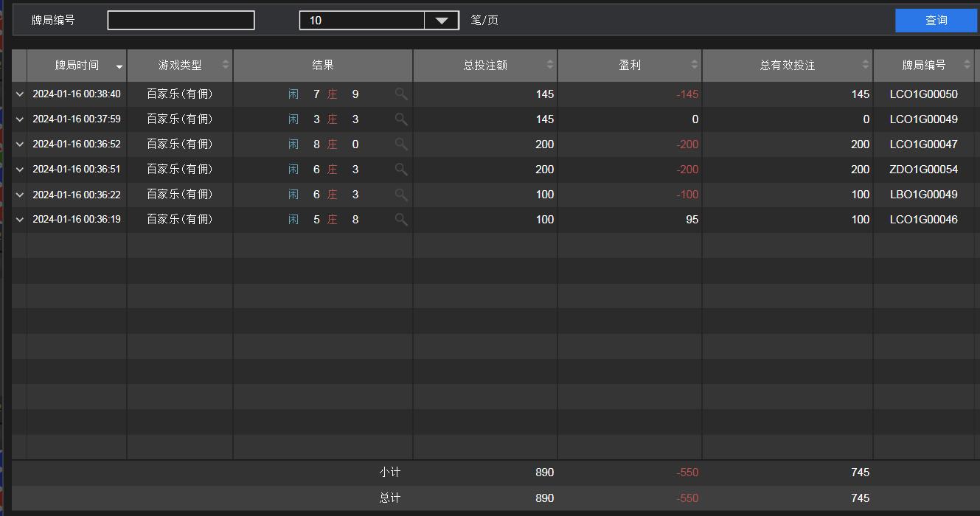
Task: Expand the 00:36:19 round row
Action: [x=20, y=220]
